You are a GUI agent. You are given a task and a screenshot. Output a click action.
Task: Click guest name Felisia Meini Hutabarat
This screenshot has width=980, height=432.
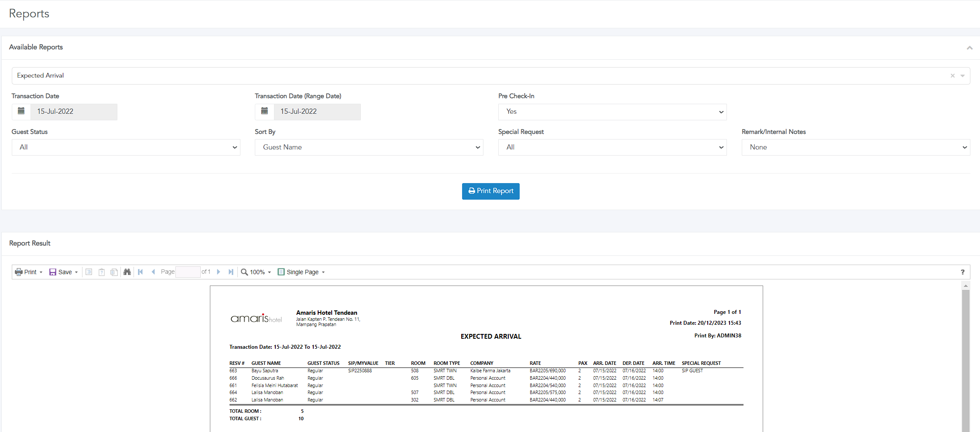point(274,386)
